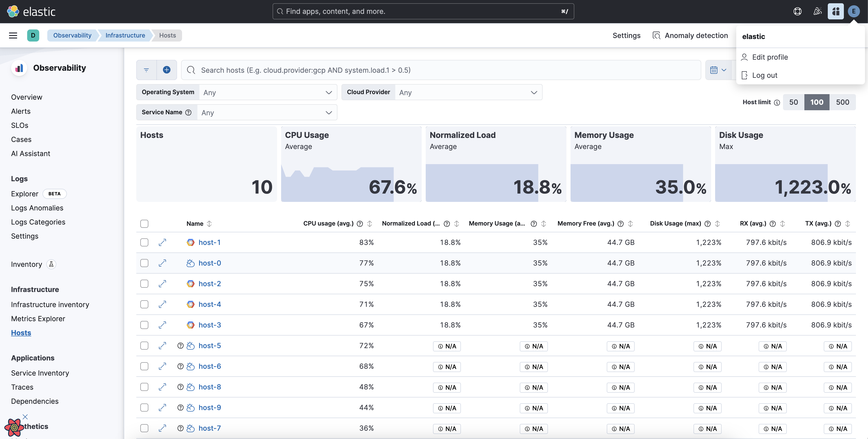Click the Search hosts query field
This screenshot has width=868, height=439.
(x=441, y=70)
